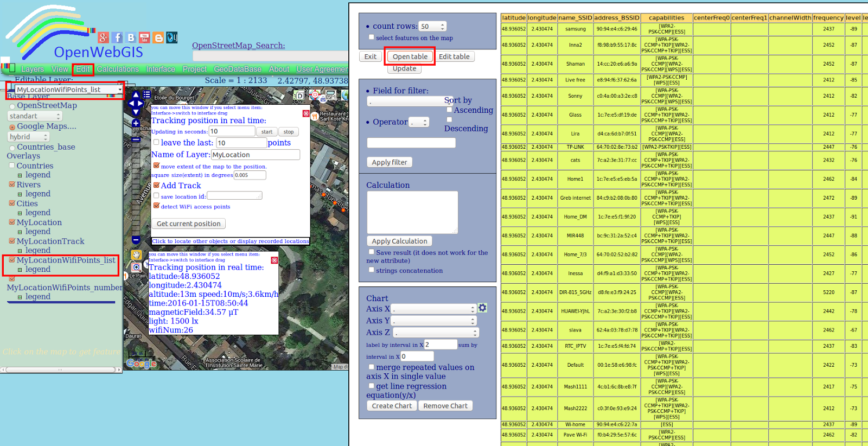Expand the legend under Cities
The height and width of the screenshot is (446, 868).
[x=20, y=213]
